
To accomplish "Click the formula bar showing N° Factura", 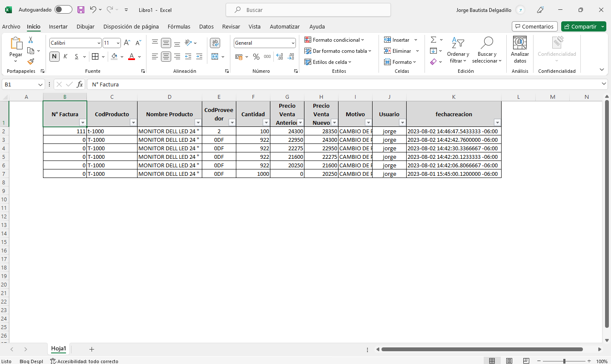I will pyautogui.click(x=347, y=84).
